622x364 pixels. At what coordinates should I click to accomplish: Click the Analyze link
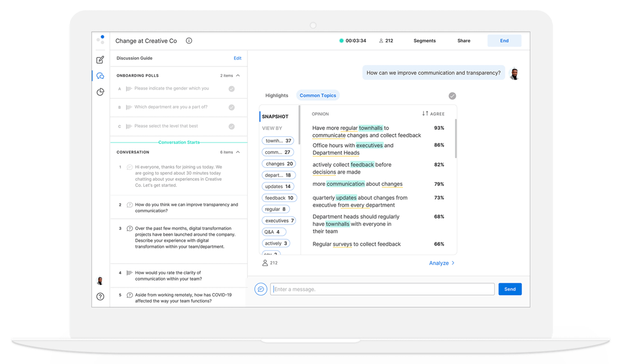(439, 263)
